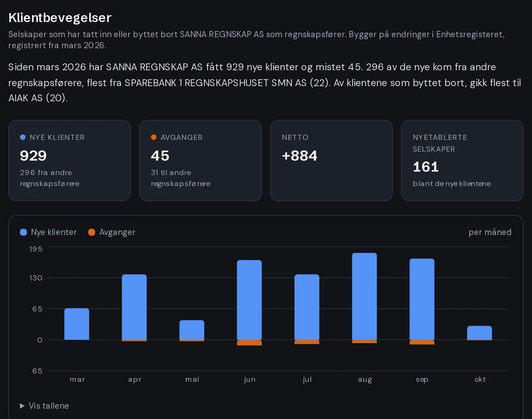Click the orange Avganger bar for sep
The image size is (532, 419).
tap(422, 342)
